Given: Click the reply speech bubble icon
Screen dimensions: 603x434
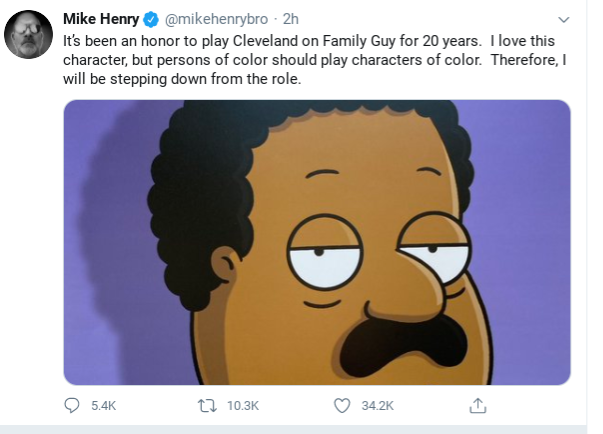Looking at the screenshot, I should (x=72, y=405).
